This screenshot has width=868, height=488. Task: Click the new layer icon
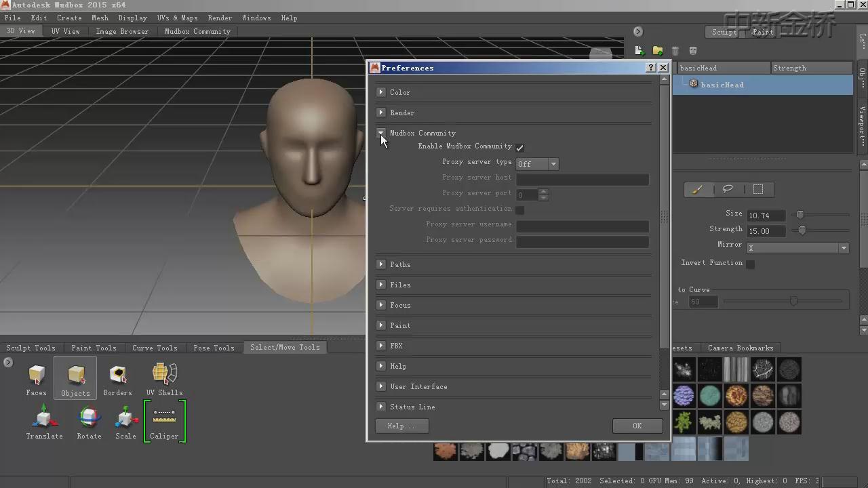[639, 51]
